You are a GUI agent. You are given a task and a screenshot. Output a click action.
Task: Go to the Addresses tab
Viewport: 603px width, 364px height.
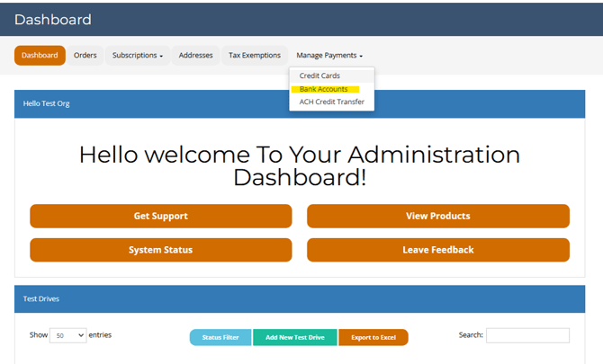pos(196,56)
